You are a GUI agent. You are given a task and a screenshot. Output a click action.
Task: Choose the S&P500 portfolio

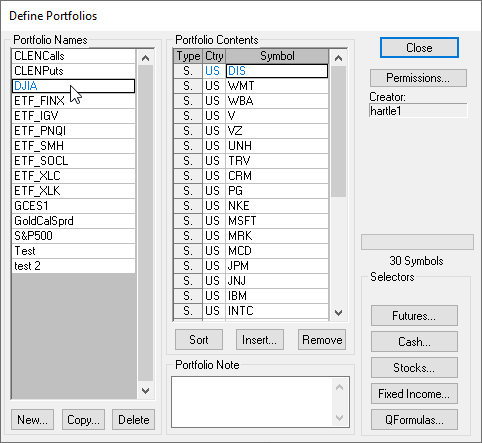click(73, 236)
